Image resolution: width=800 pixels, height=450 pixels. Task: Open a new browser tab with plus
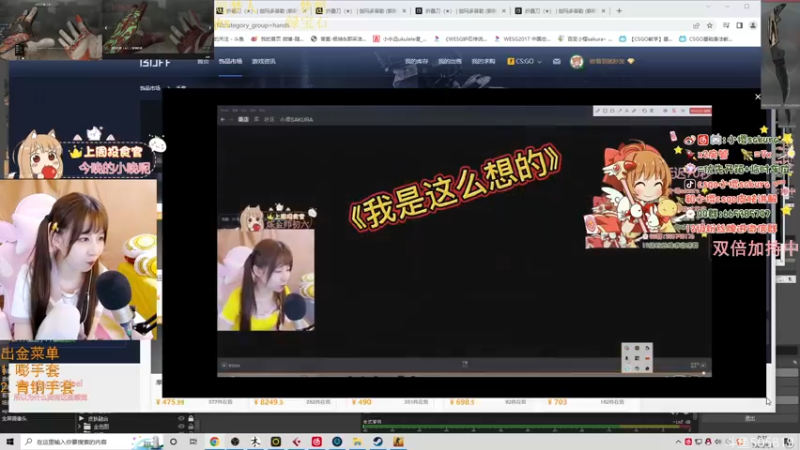coord(619,10)
